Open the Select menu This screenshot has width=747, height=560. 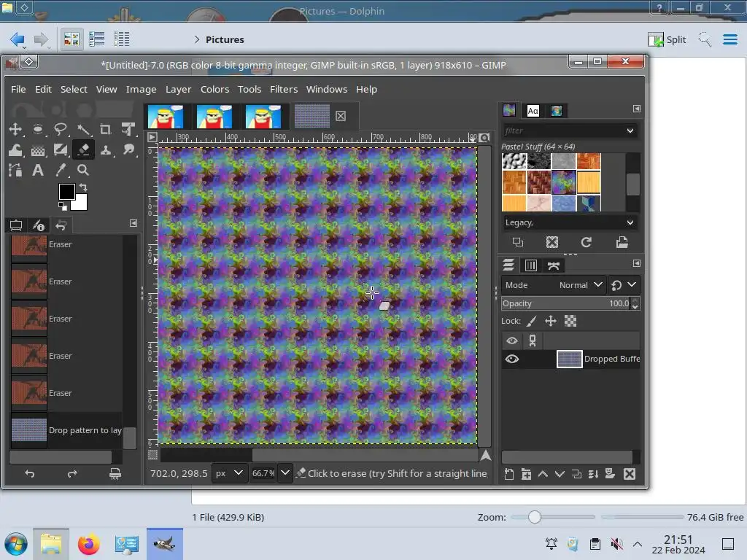coord(74,89)
